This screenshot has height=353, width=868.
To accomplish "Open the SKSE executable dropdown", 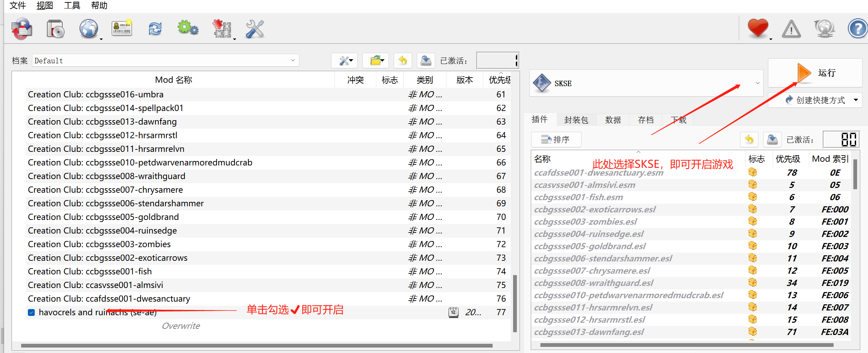I will click(x=757, y=83).
